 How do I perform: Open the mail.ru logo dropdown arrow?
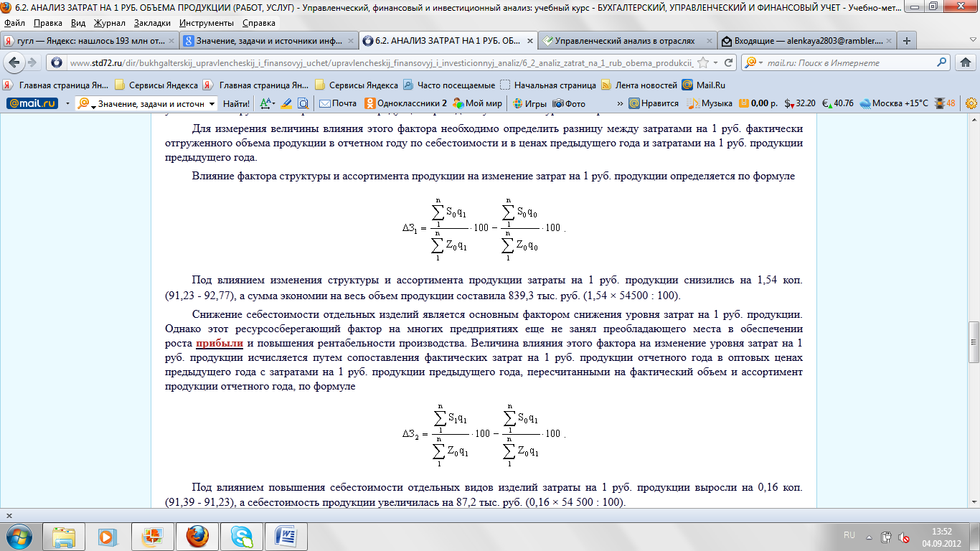(67, 103)
